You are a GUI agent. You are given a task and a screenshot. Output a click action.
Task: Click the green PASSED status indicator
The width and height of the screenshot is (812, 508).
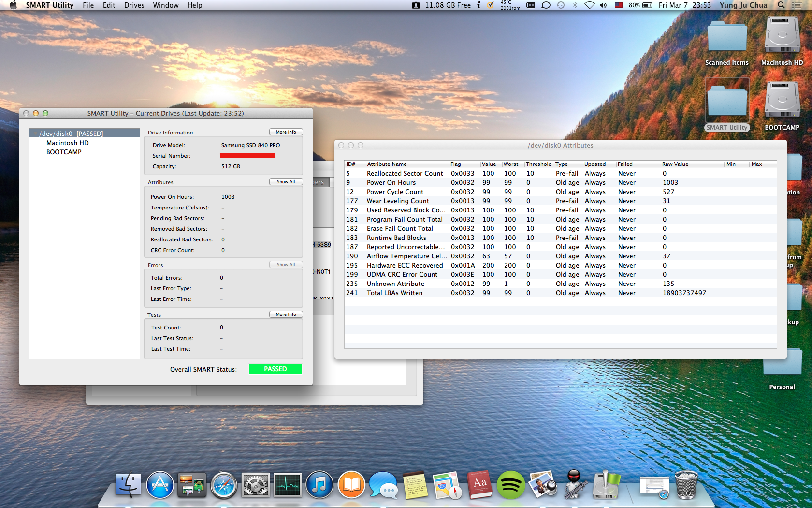pos(275,369)
